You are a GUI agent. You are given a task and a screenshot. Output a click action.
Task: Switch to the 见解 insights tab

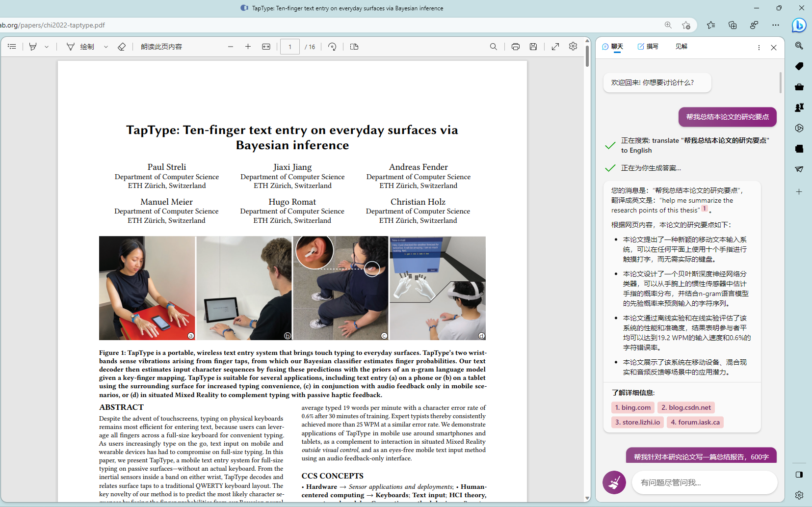point(681,47)
